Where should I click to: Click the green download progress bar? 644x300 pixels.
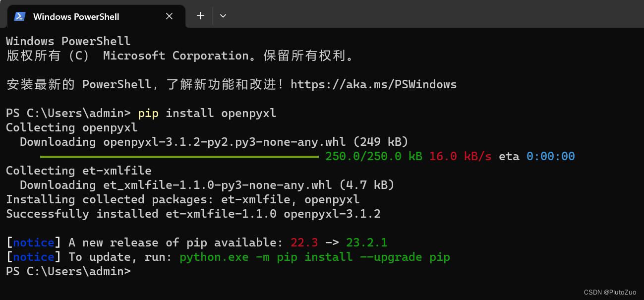[x=179, y=157]
